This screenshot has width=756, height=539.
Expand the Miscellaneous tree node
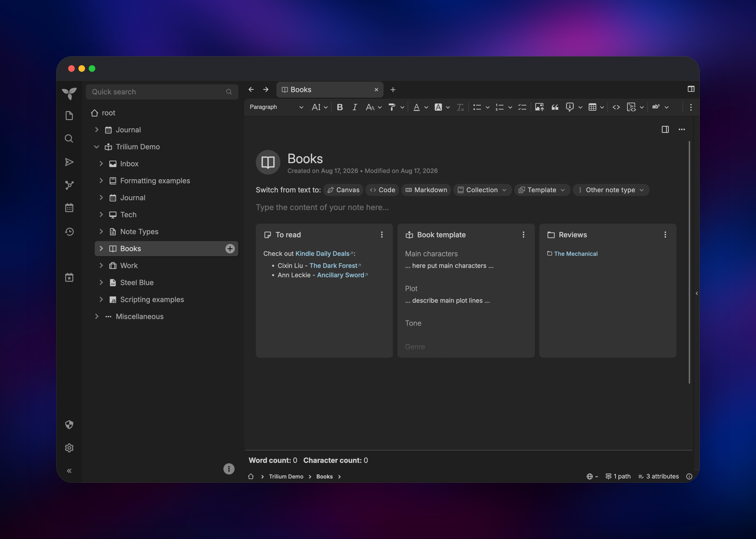(x=97, y=316)
